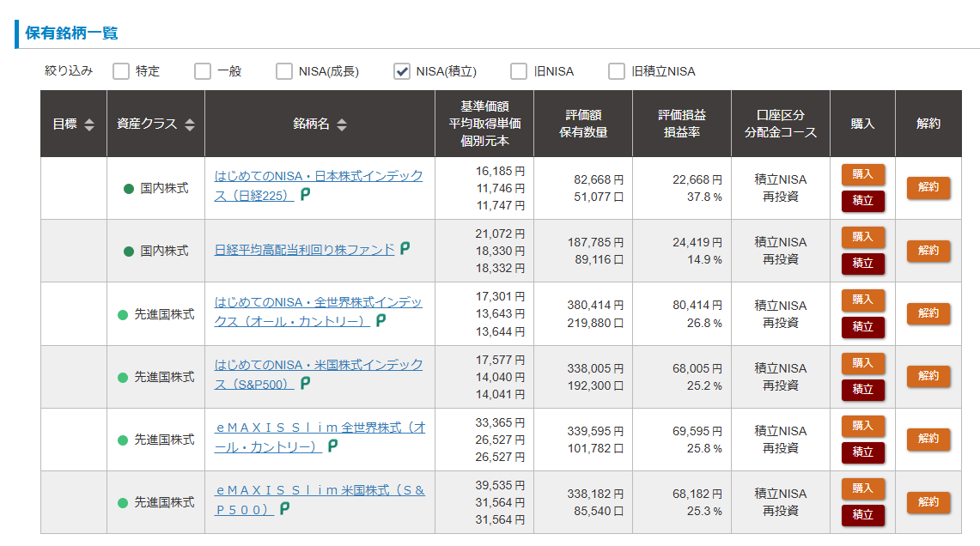Click 解約 for eMAXIS Slim 米国株式
Screen dimensions: 980x546
click(x=928, y=501)
